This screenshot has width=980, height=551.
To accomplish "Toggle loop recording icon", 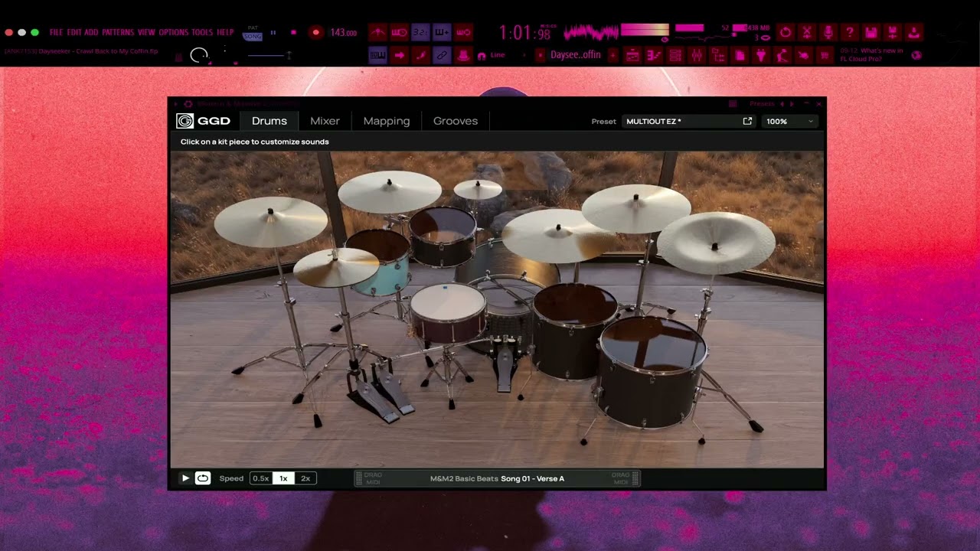I will (x=464, y=32).
